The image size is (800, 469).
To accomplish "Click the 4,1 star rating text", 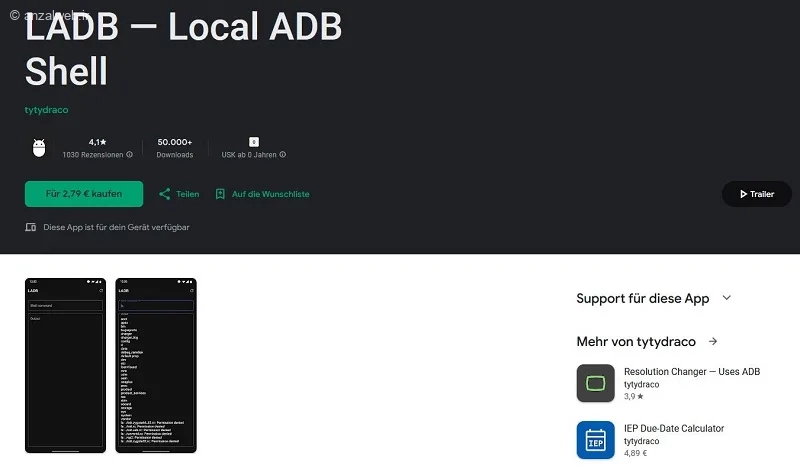I will point(97,142).
